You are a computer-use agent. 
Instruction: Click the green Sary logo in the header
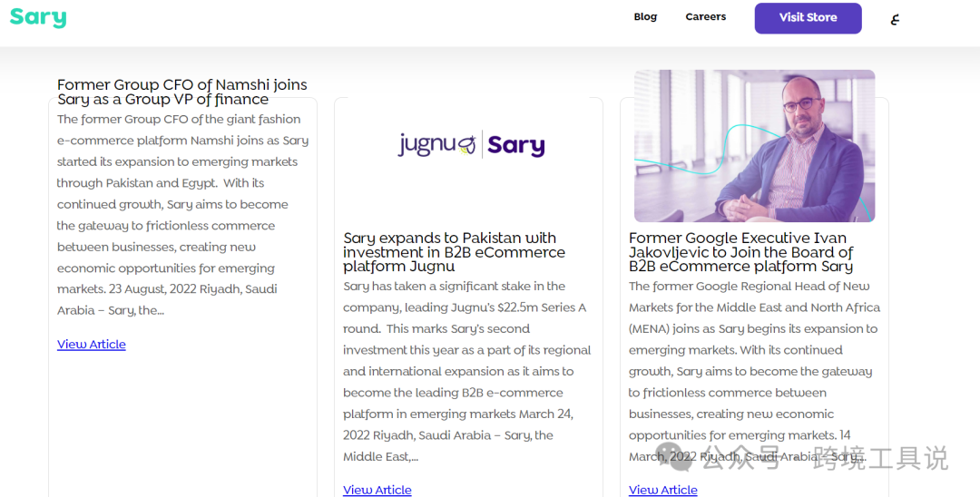point(38,17)
